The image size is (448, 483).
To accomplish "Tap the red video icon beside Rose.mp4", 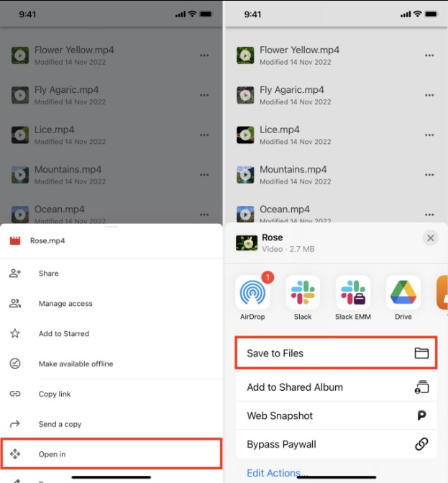I will coord(15,240).
